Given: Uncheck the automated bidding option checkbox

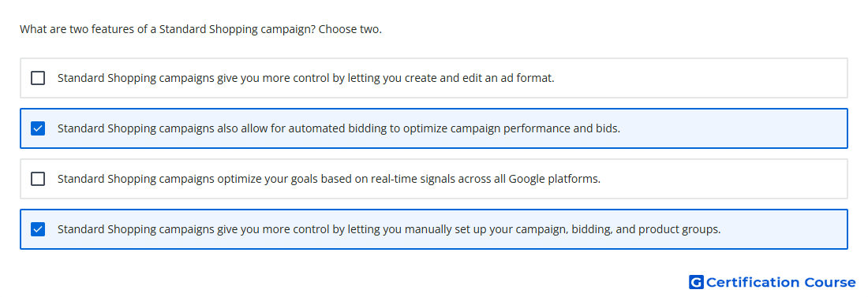Looking at the screenshot, I should 38,128.
